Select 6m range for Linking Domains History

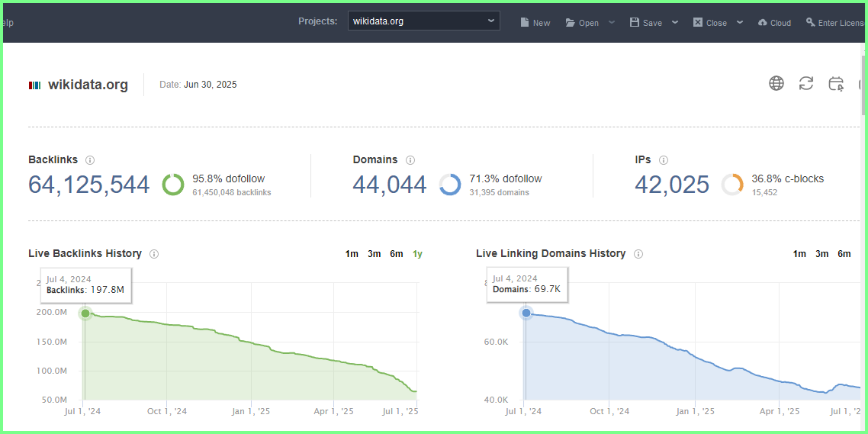[x=844, y=254]
